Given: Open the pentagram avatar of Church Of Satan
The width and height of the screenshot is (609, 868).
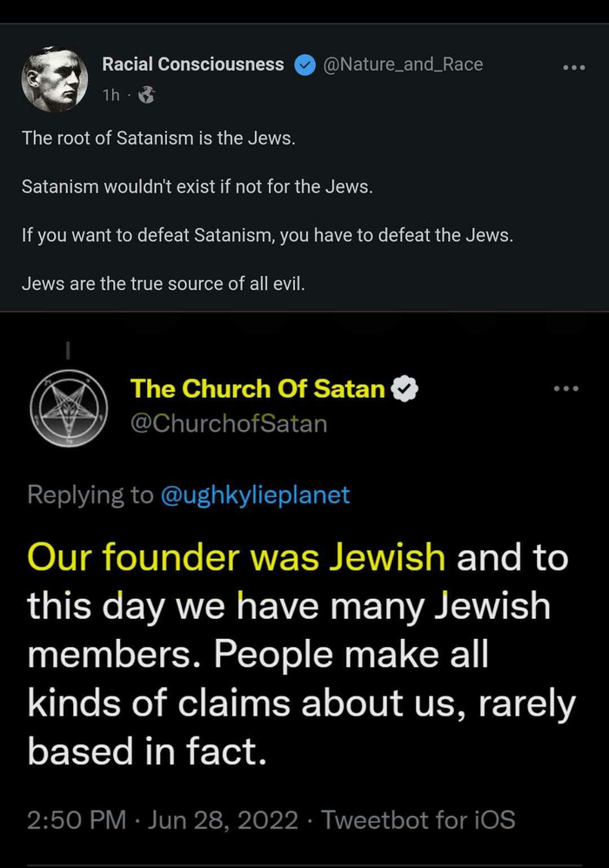Looking at the screenshot, I should coord(68,407).
